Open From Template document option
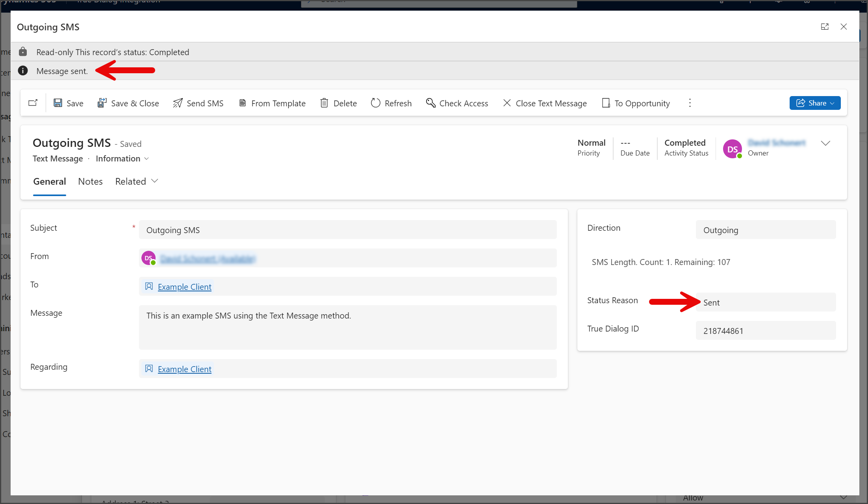 [x=272, y=103]
